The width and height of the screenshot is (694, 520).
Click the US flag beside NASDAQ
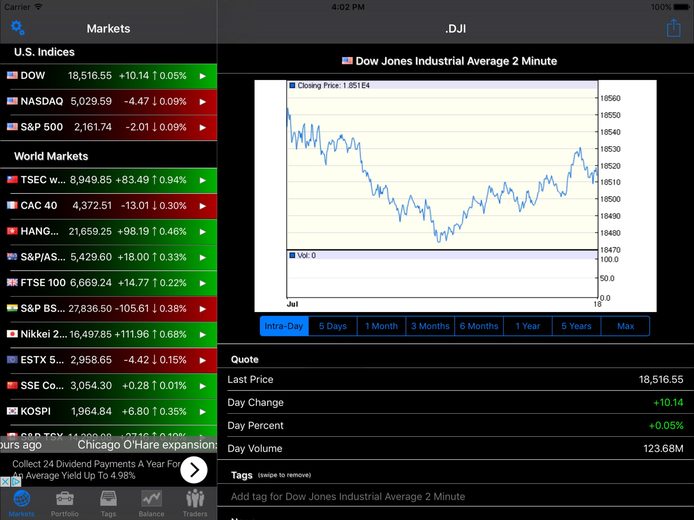12,101
